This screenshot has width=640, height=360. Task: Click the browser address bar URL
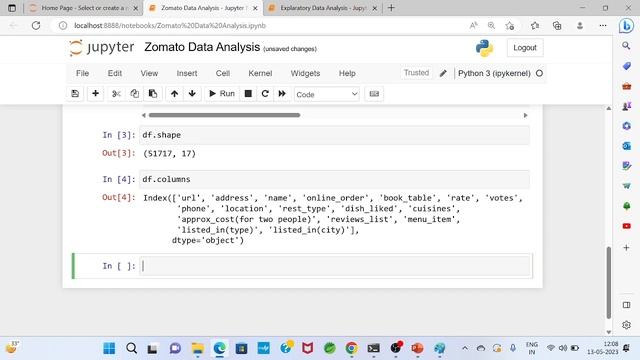[x=170, y=25]
